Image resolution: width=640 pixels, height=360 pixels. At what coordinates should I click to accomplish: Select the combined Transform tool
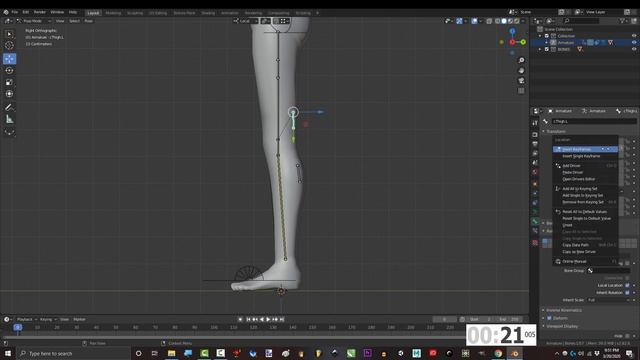click(x=9, y=94)
